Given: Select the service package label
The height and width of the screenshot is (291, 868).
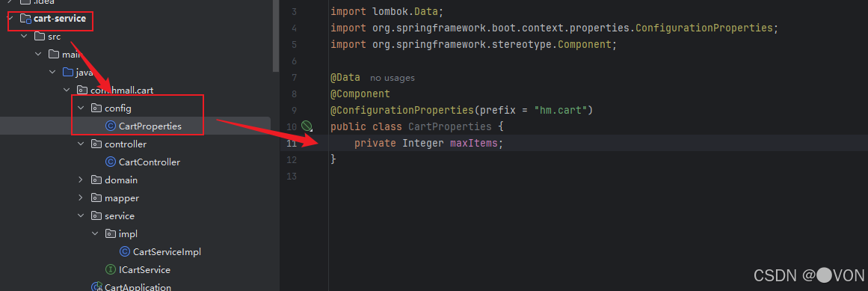Looking at the screenshot, I should coord(120,215).
